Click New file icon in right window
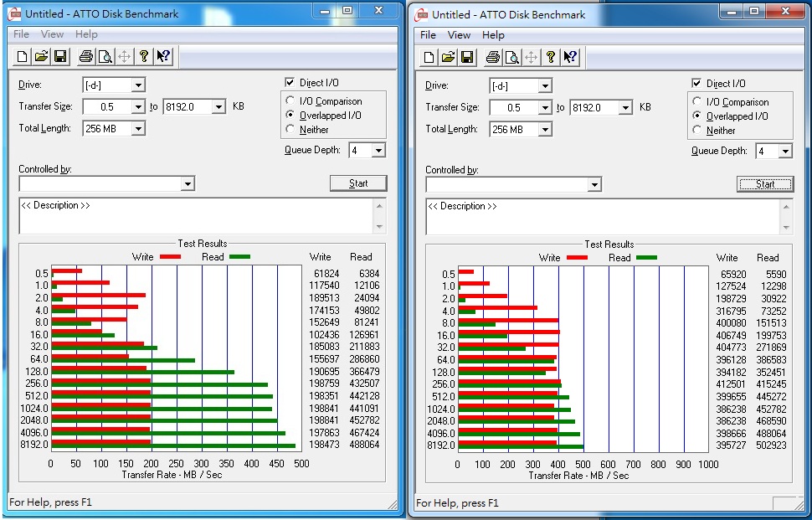The image size is (812, 520). click(429, 57)
